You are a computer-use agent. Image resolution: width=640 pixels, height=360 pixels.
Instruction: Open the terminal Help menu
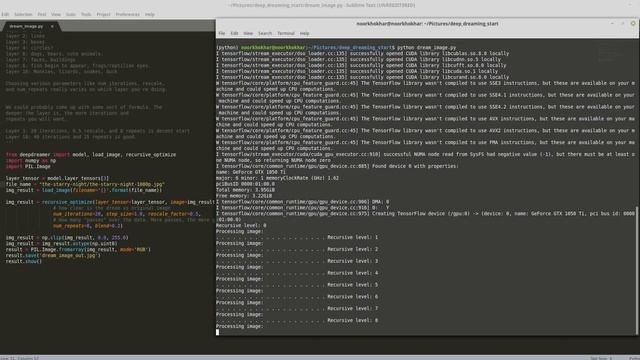[x=304, y=33]
